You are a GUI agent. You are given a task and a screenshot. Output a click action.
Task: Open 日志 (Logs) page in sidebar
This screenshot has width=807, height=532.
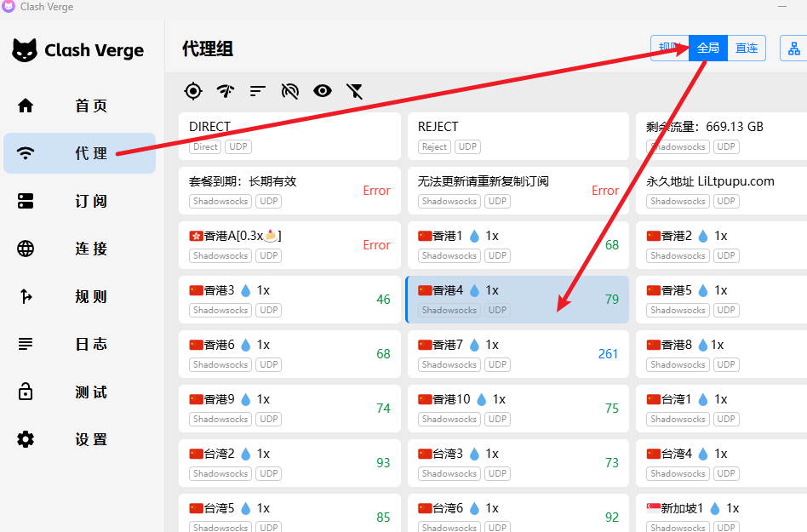point(79,344)
